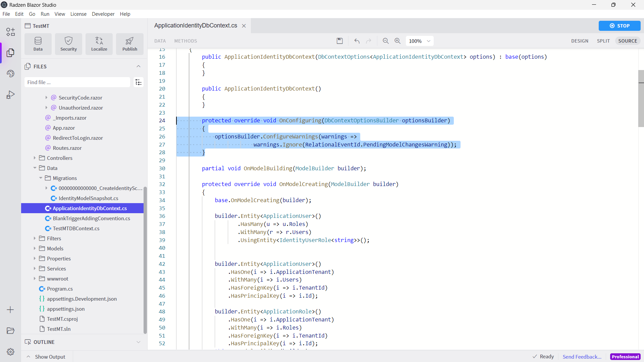The height and width of the screenshot is (362, 644).
Task: Open the Go menu
Action: coord(32,14)
